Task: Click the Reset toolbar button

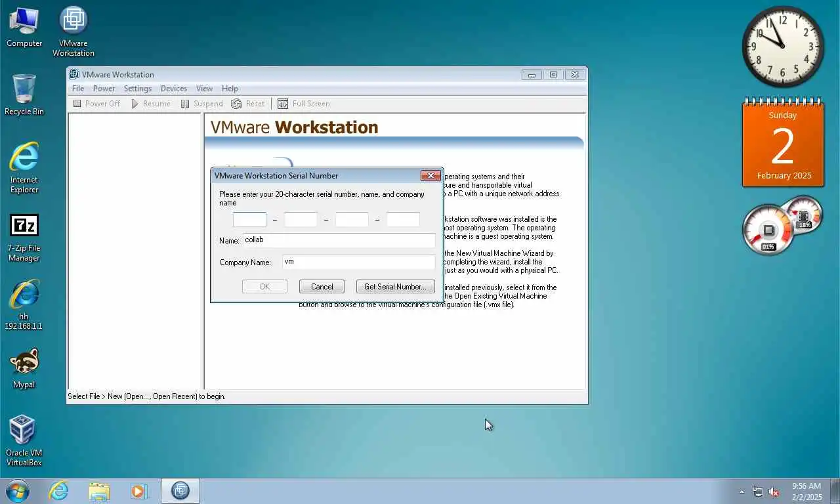Action: (248, 104)
